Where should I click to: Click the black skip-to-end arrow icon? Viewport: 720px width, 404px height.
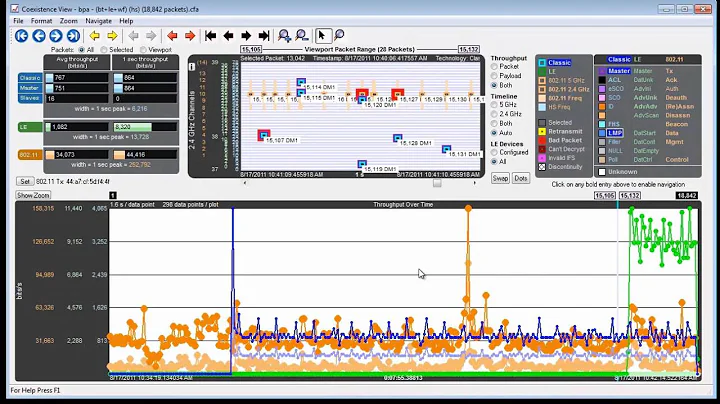tap(264, 36)
